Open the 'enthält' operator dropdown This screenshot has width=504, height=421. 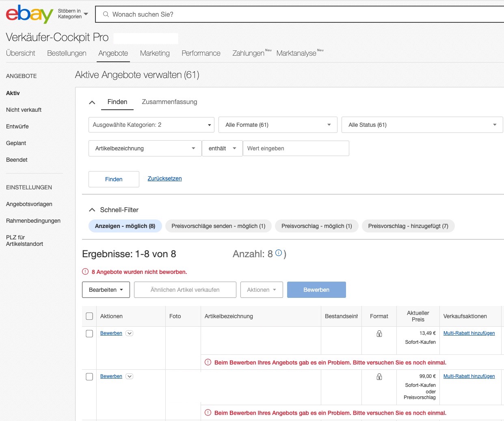pos(222,148)
